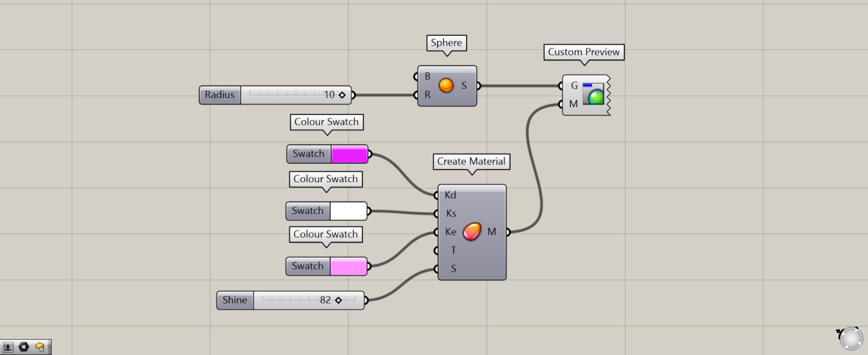Screen dimensions: 868x355
Task: Click the Create Material egg-shaped icon
Action: [472, 231]
